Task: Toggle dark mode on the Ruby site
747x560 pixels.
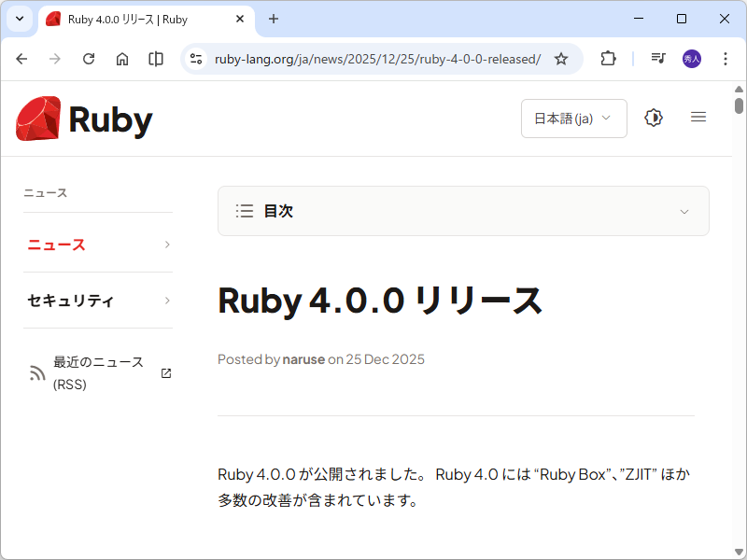Action: pos(653,117)
